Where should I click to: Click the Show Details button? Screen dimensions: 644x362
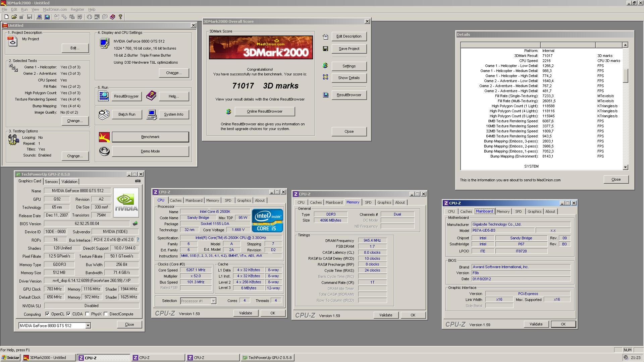pos(349,78)
